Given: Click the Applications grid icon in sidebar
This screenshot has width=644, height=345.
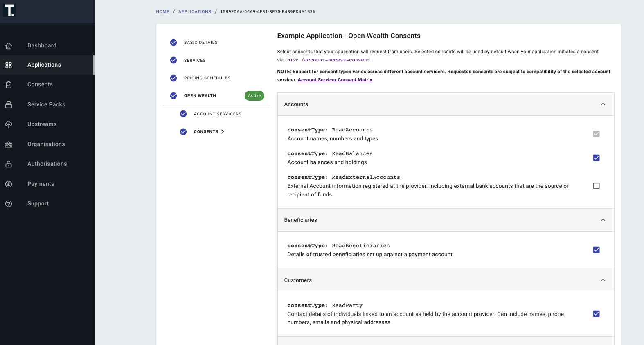Looking at the screenshot, I should (9, 65).
